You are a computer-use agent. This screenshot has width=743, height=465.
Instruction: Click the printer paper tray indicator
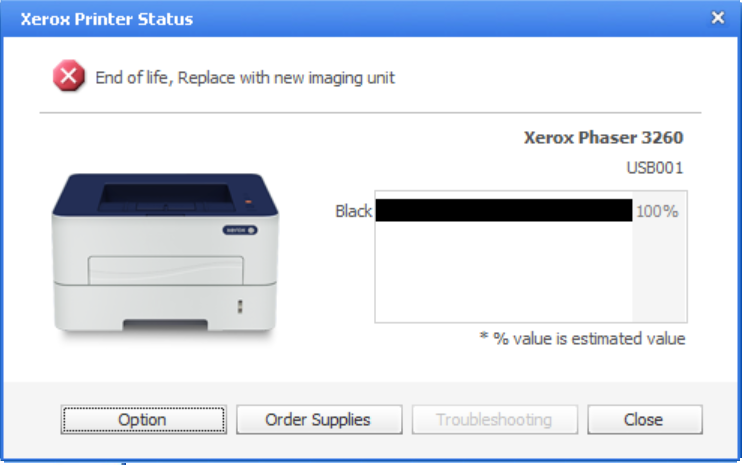click(x=240, y=307)
